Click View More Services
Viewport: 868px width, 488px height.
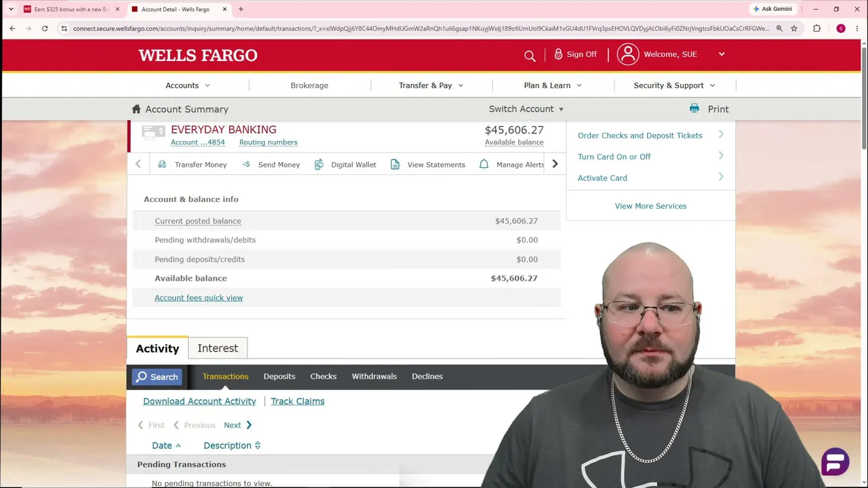[x=650, y=206]
